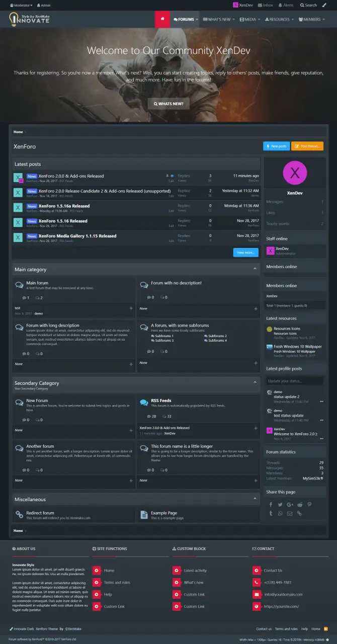
Task: Open footer Terms and rules in Site Functions
Action: coord(117,583)
